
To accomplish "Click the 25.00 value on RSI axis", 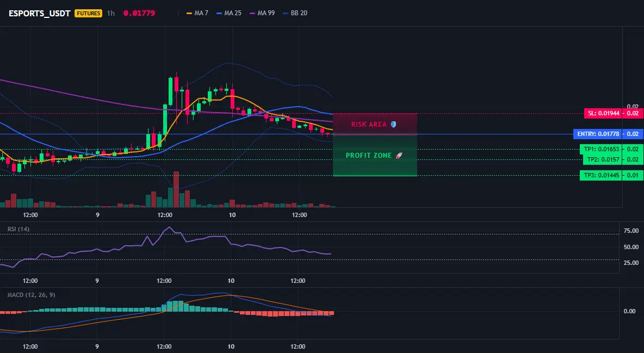I will point(631,263).
